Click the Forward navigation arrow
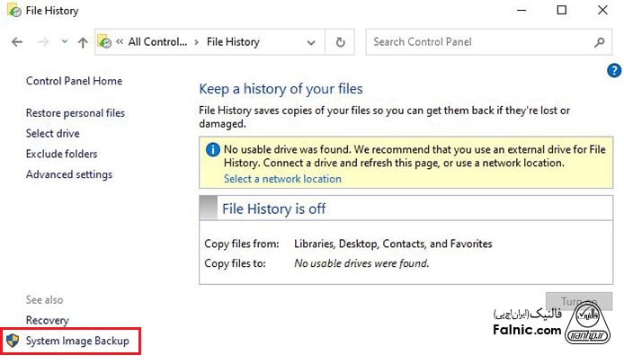The height and width of the screenshot is (364, 624). [41, 42]
